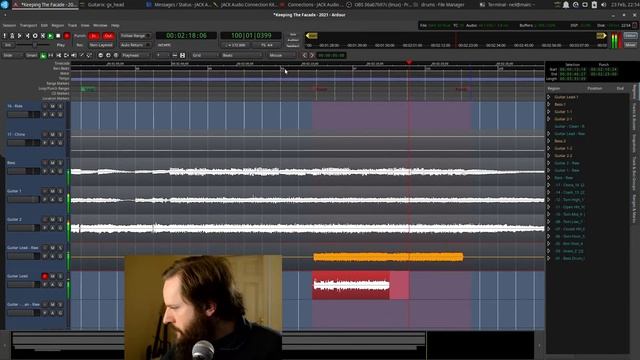
Task: Select the Stretch tool icon
Action: point(66,56)
